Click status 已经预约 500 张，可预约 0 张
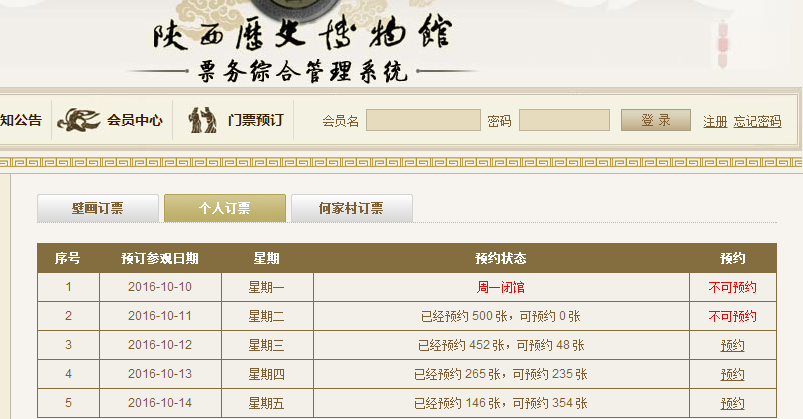The height and width of the screenshot is (419, 803). (501, 317)
